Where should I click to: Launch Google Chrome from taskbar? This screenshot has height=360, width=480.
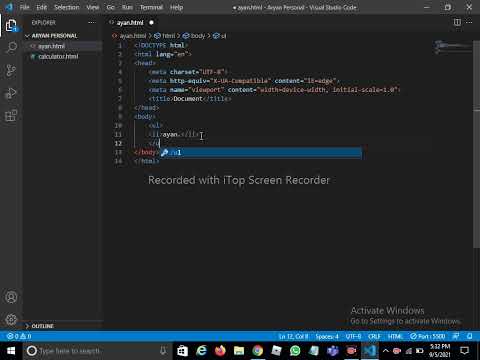pos(258,351)
